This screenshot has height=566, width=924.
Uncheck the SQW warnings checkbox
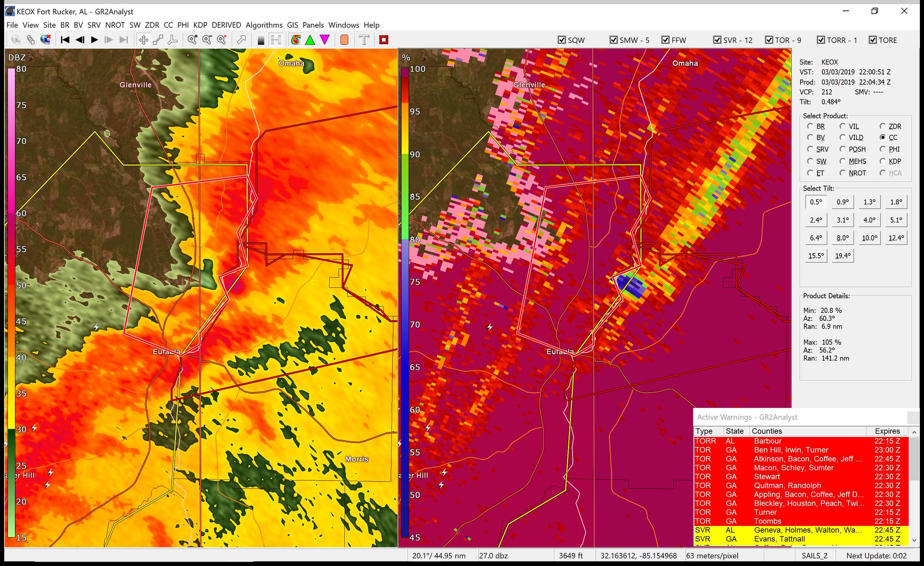pos(562,40)
